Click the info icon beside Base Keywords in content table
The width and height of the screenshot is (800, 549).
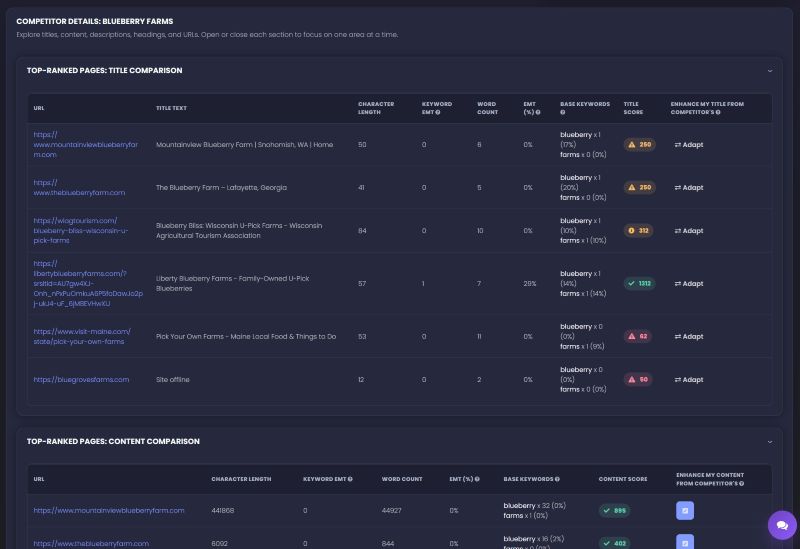point(557,479)
